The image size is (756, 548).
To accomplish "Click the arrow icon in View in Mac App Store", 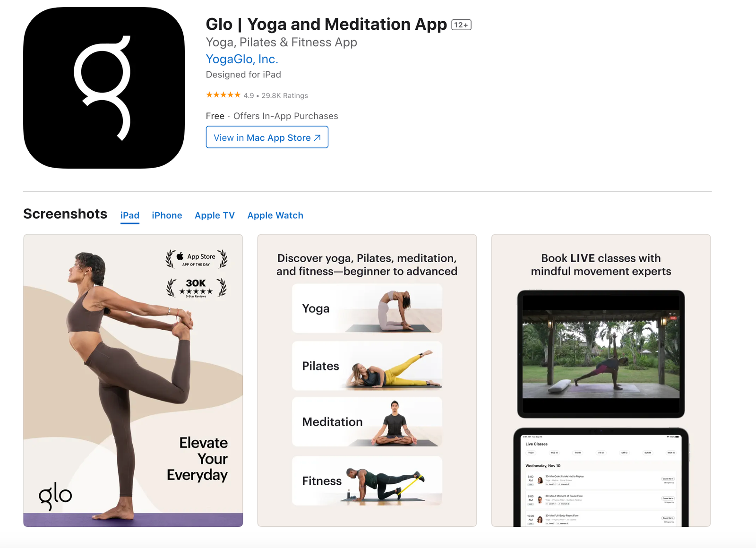I will tap(318, 138).
